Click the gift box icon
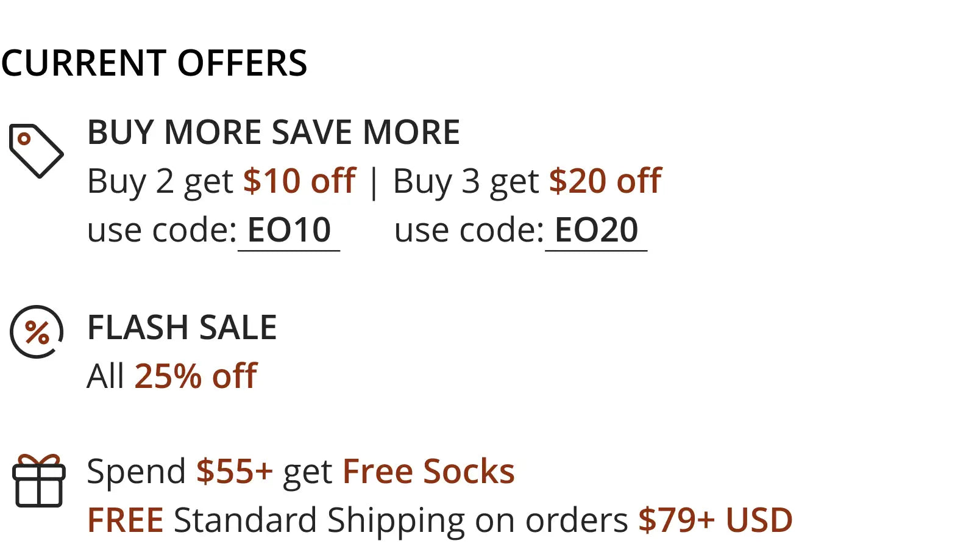980x549 pixels. [39, 481]
